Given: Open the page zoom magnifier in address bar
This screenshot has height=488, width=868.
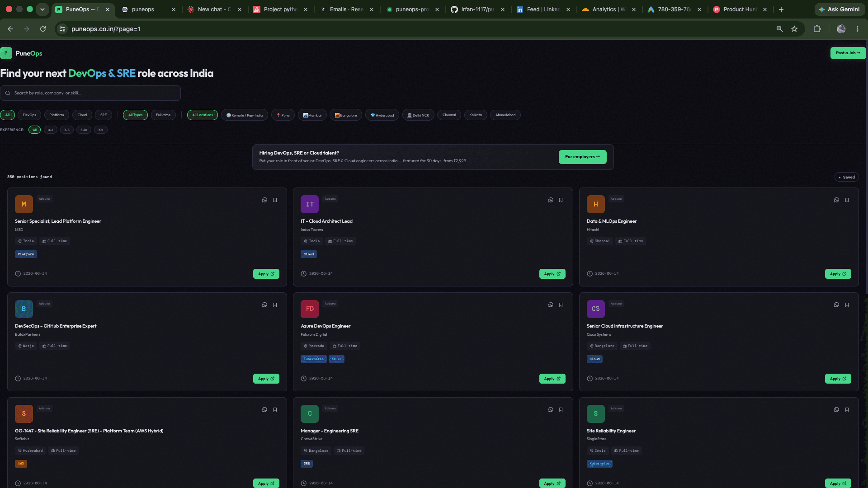Looking at the screenshot, I should (779, 29).
